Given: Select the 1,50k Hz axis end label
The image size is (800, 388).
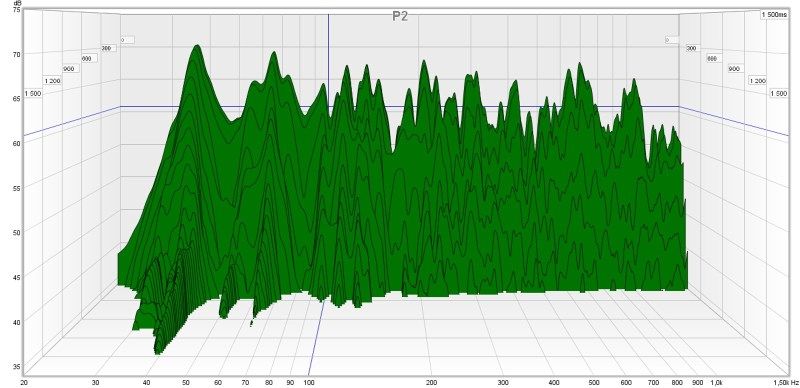Looking at the screenshot, I should [x=786, y=382].
